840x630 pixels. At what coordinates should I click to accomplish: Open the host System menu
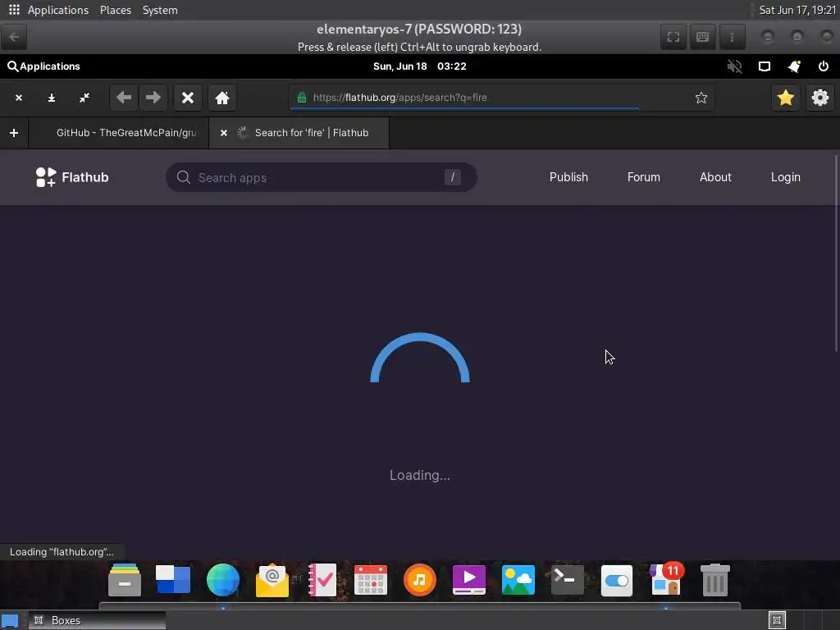tap(160, 10)
